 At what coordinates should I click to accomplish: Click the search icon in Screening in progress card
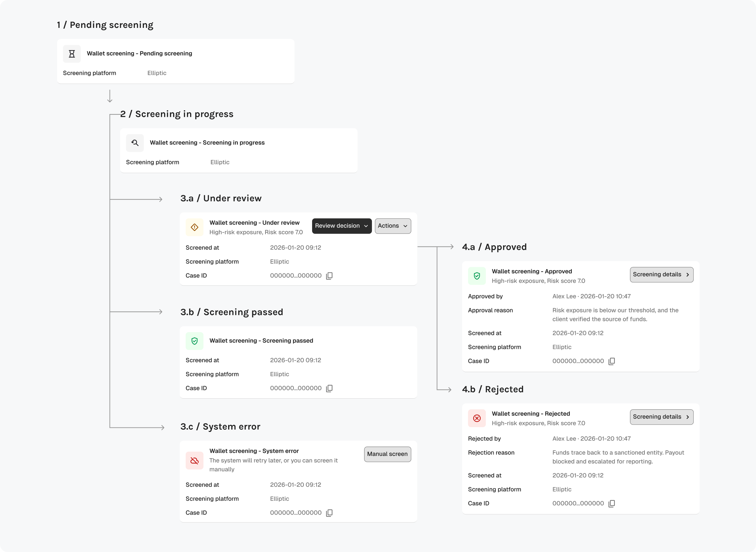(x=135, y=143)
